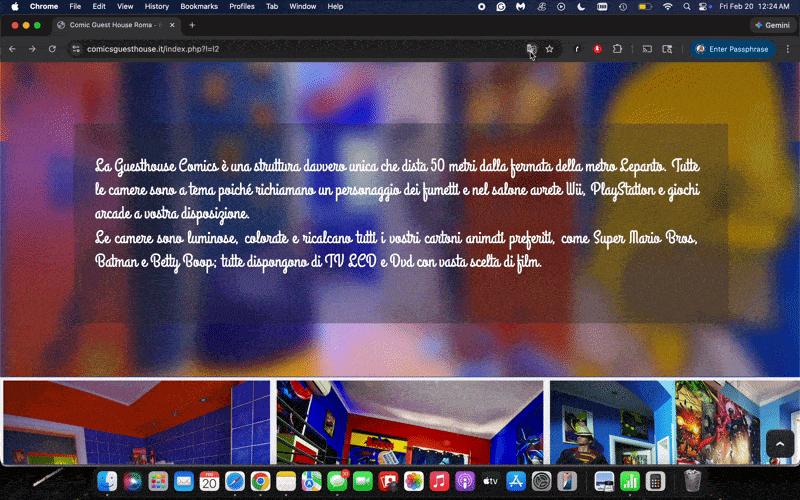Open the History menu

click(157, 7)
